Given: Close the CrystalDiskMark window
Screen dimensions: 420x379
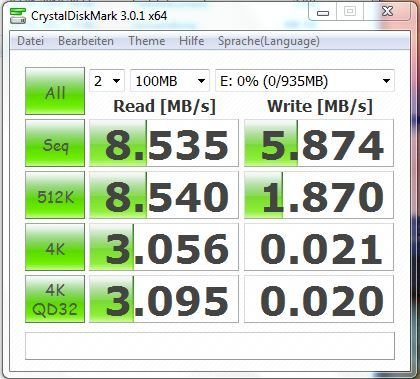Looking at the screenshot, I should click(387, 12).
